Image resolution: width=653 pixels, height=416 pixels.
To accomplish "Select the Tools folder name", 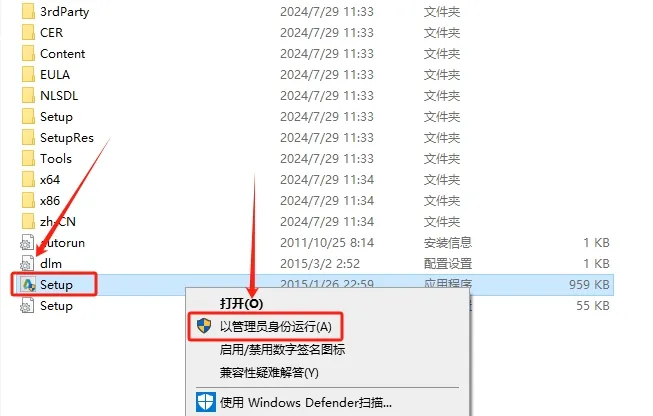I will (x=56, y=159).
